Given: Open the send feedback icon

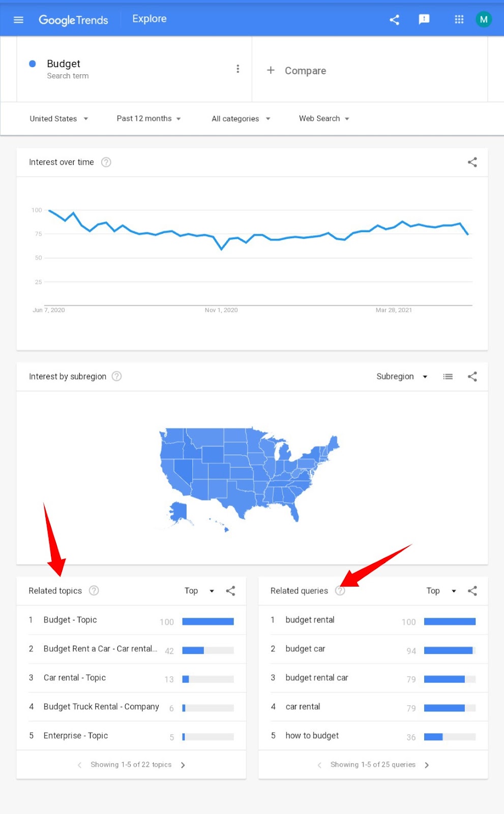Looking at the screenshot, I should point(424,19).
